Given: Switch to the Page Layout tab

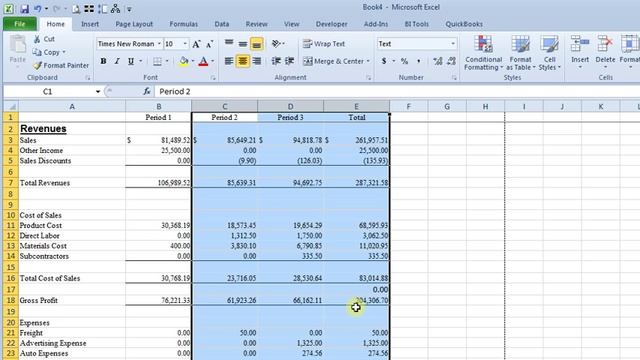Looking at the screenshot, I should point(134,24).
